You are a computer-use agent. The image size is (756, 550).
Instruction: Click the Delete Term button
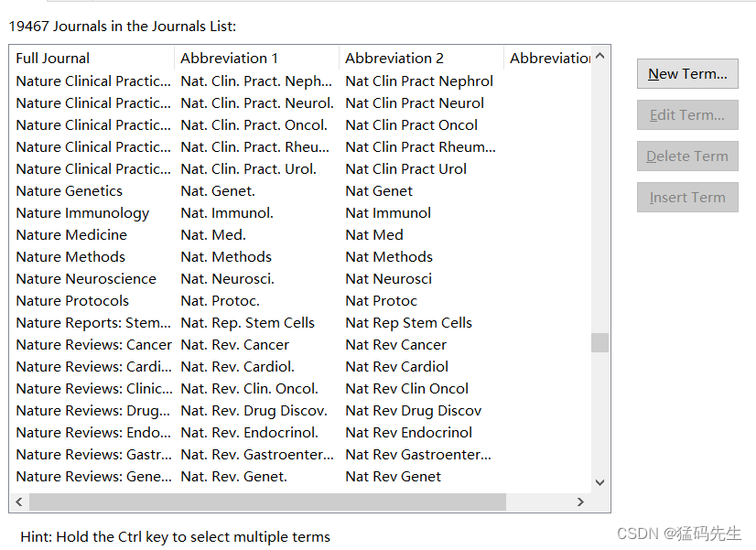coord(687,156)
